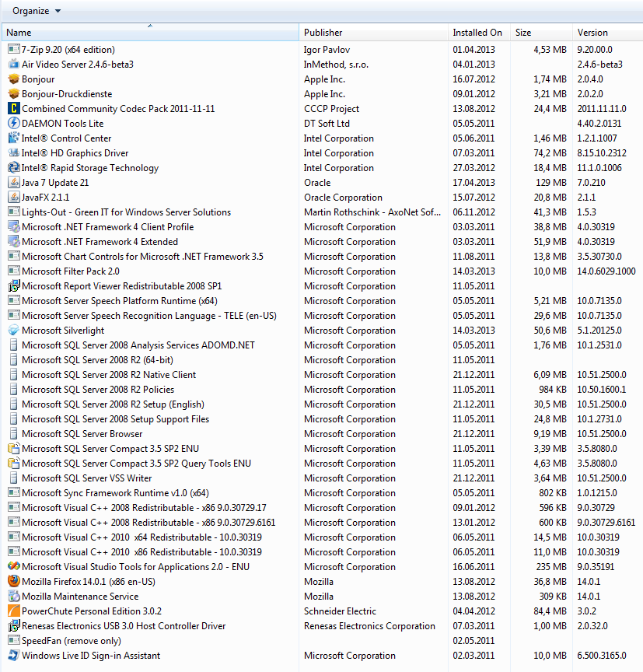The width and height of the screenshot is (643, 672).
Task: Select Microsoft SQL Server VSS Writer entry
Action: click(87, 478)
